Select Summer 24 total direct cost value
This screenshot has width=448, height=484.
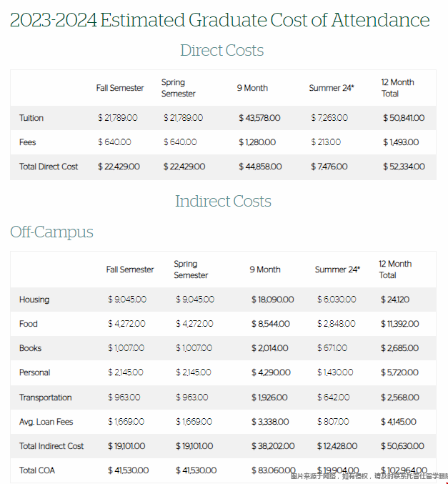pos(329,167)
